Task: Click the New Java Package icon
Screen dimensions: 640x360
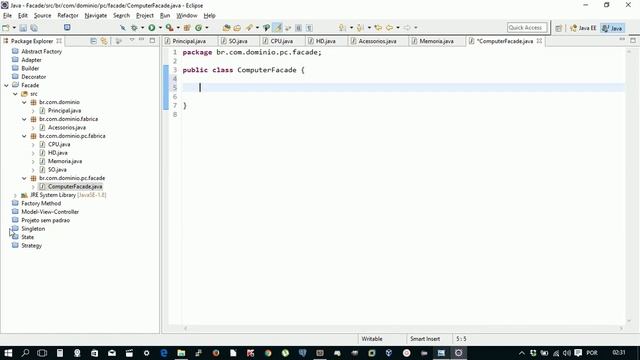Action: 187,28
